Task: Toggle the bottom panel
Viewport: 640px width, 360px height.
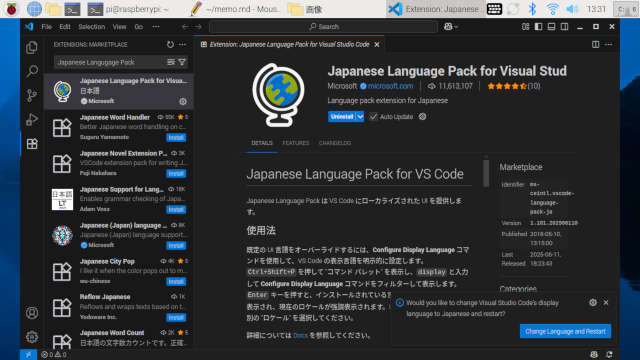Action: tap(551, 27)
